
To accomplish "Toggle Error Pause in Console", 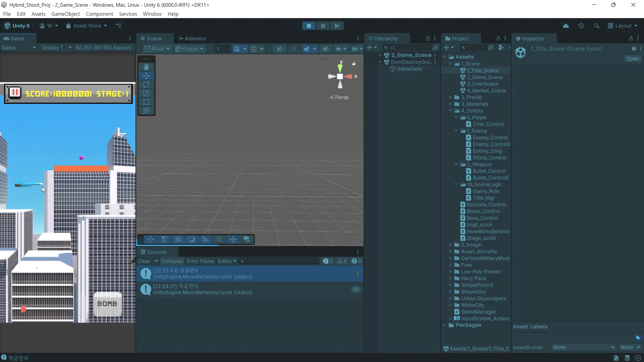I will coord(200,261).
